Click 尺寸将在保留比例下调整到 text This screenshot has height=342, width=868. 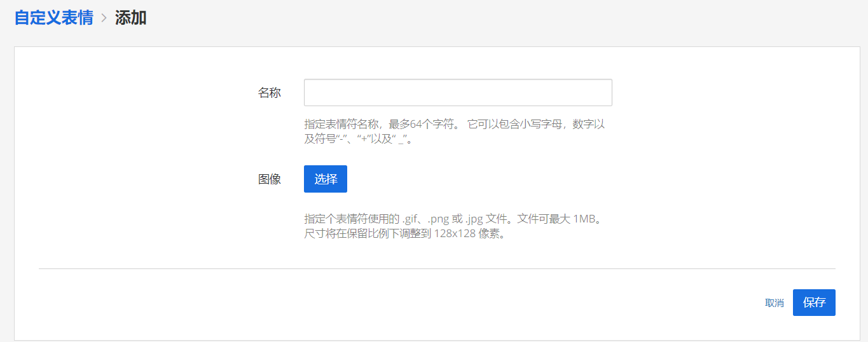(367, 233)
